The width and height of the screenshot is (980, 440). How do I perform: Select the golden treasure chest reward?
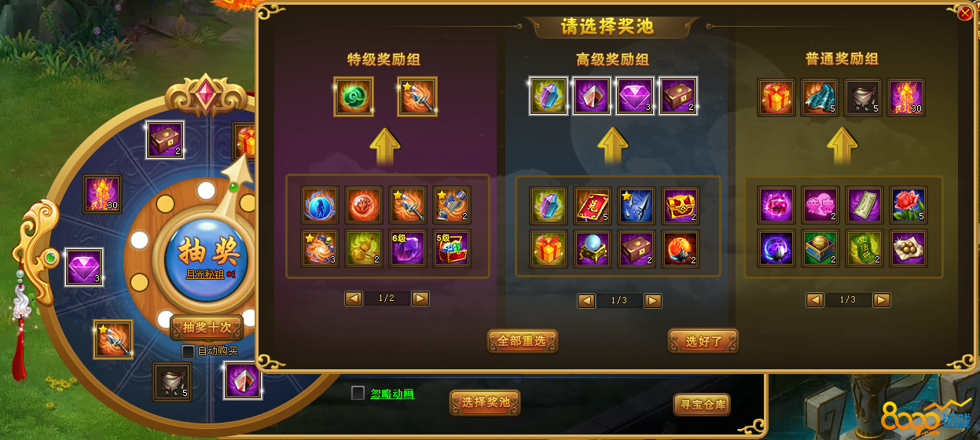coord(681,205)
